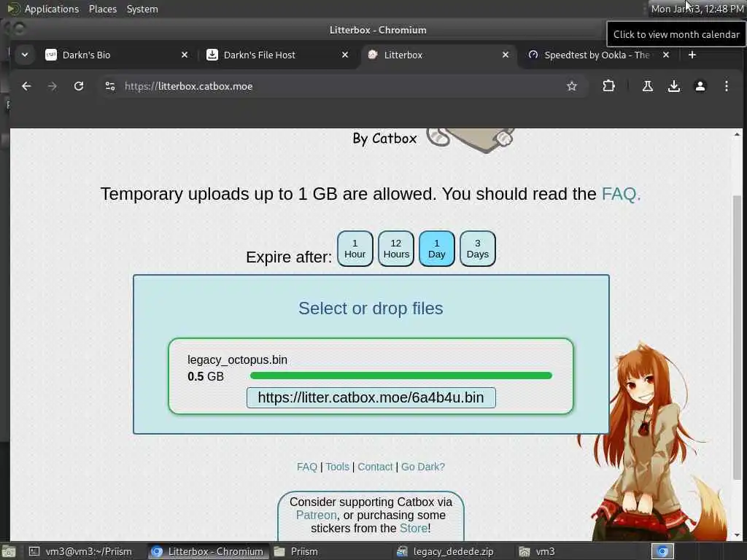Screen dimensions: 747x560
Task: Open the FAQ link in headline
Action: (x=621, y=194)
